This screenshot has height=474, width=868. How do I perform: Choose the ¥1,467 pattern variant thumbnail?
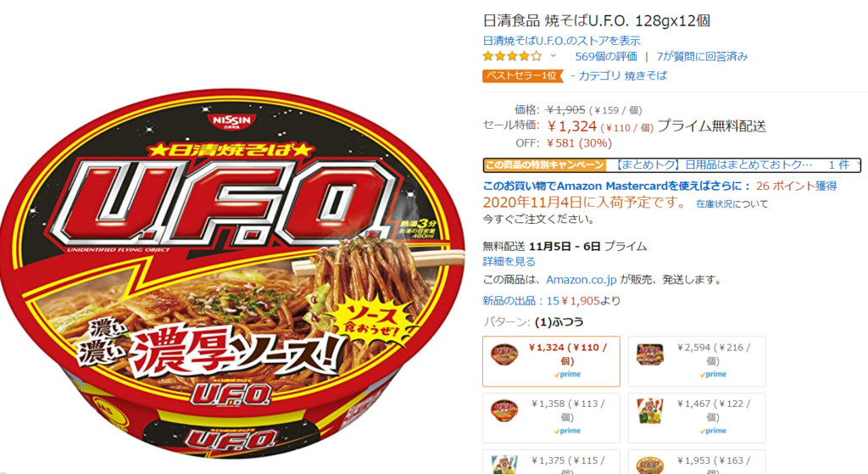click(650, 412)
